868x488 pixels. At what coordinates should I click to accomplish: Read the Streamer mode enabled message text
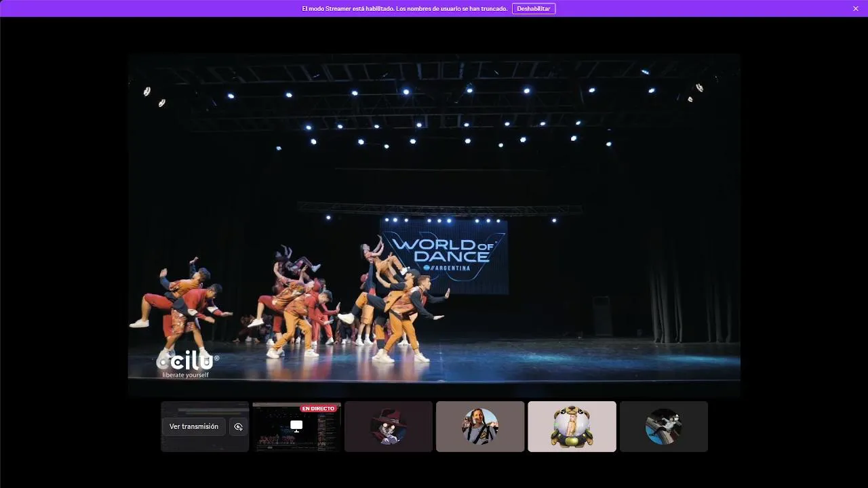click(x=405, y=9)
